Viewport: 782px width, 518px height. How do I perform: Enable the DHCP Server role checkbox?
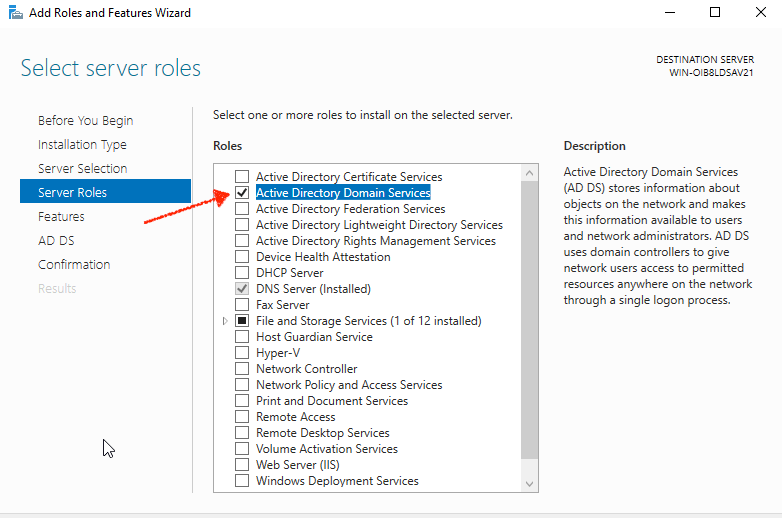(241, 273)
